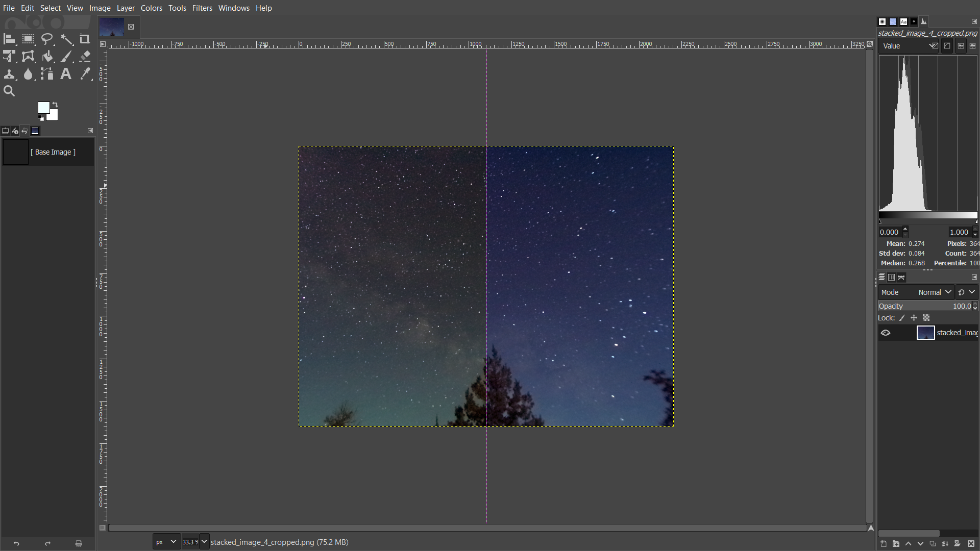Select the Cage Transform tool
Screen dimensions: 980x551
tap(28, 57)
